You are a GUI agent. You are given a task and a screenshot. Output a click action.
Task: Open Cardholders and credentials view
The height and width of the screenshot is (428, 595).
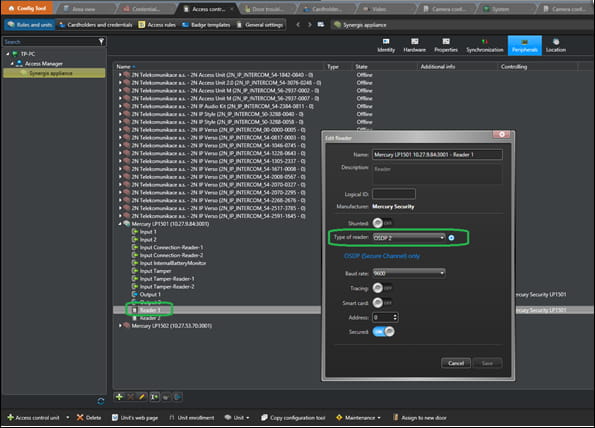click(96, 25)
